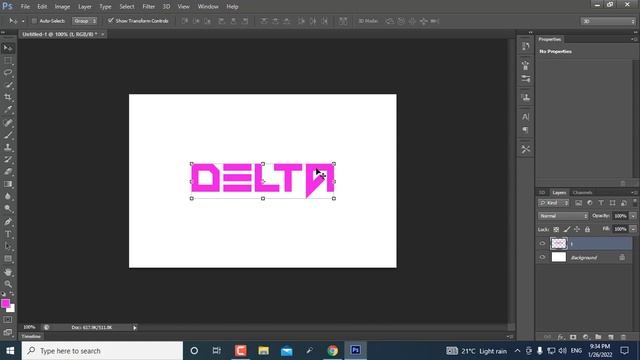Open the Paragraph panel icon
Image resolution: width=640 pixels, height=360 pixels.
click(x=526, y=130)
